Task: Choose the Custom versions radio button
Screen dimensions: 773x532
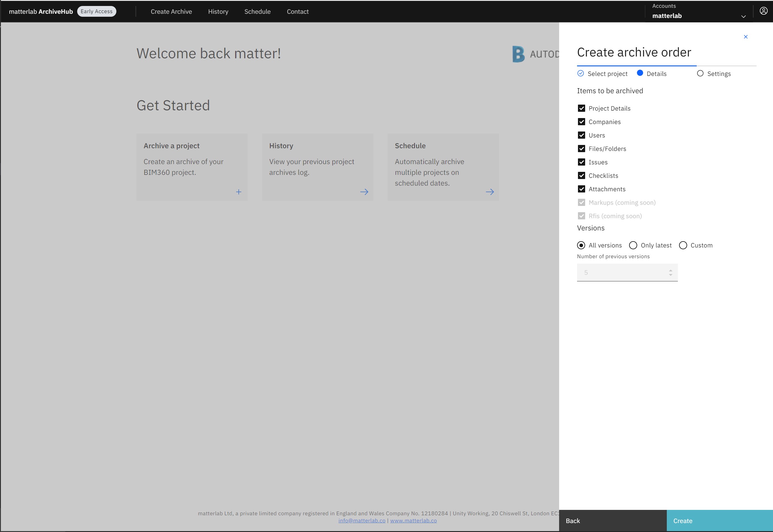Action: pyautogui.click(x=683, y=245)
